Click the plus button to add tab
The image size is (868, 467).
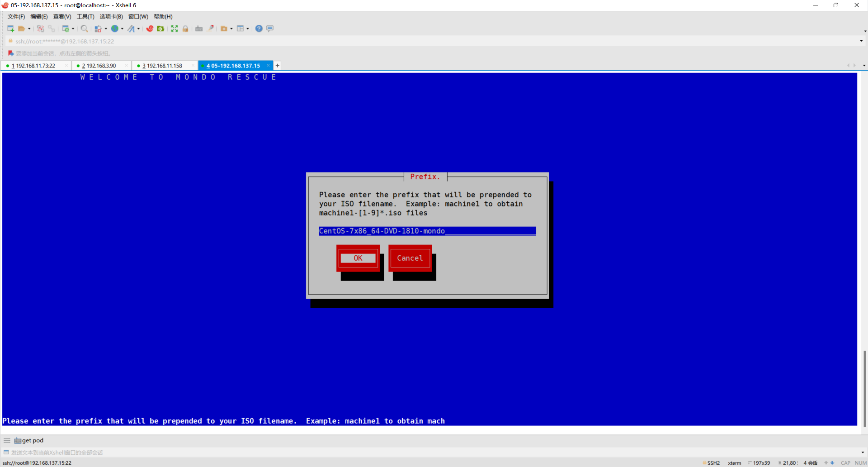pyautogui.click(x=278, y=66)
